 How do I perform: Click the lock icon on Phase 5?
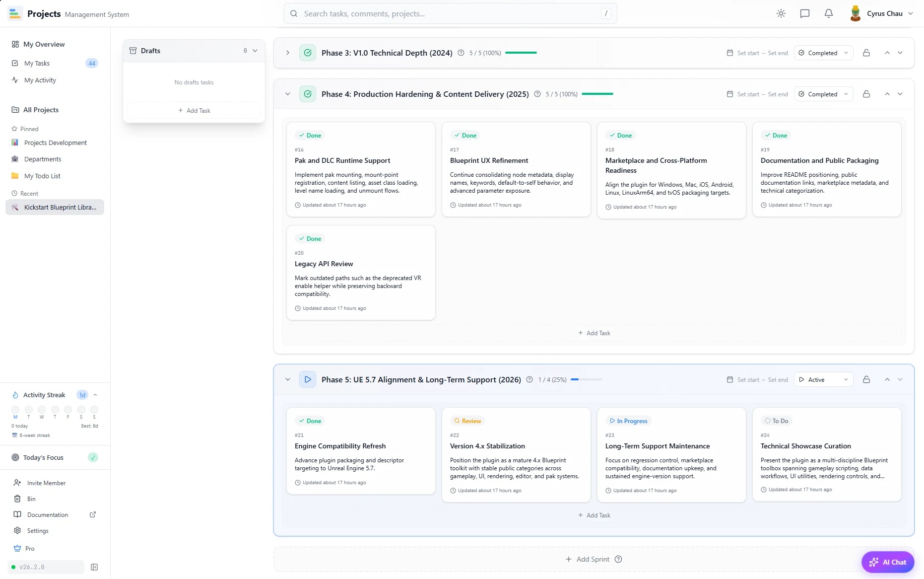point(866,379)
